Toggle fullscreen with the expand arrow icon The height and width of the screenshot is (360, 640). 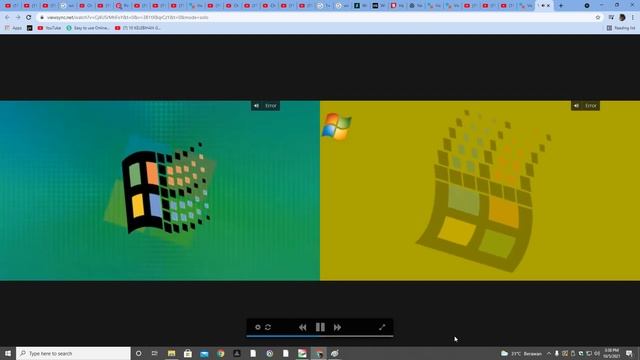[382, 327]
